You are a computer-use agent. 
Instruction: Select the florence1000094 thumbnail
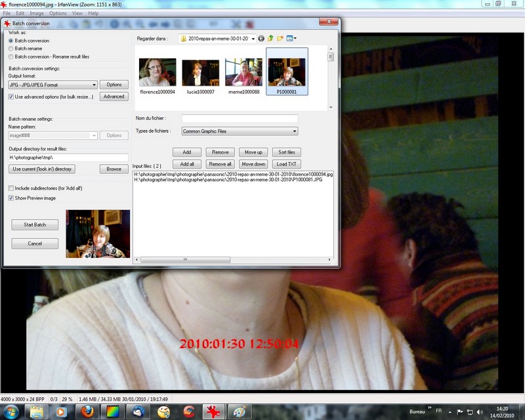[x=157, y=76]
